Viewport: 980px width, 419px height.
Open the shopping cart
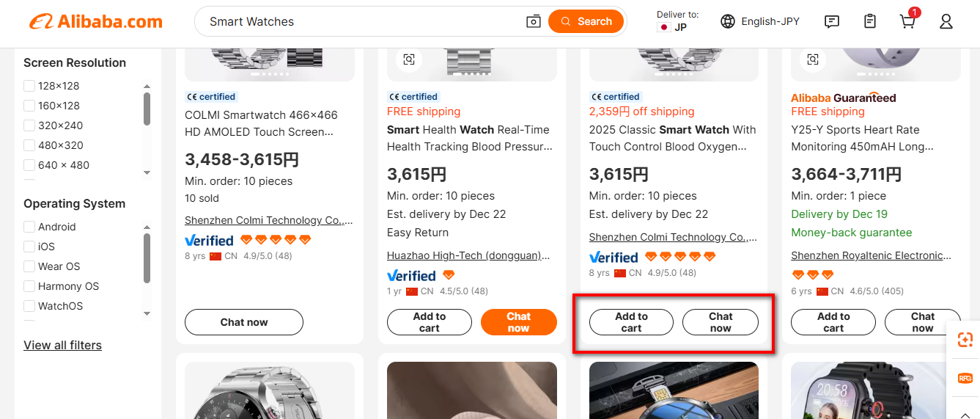click(907, 21)
